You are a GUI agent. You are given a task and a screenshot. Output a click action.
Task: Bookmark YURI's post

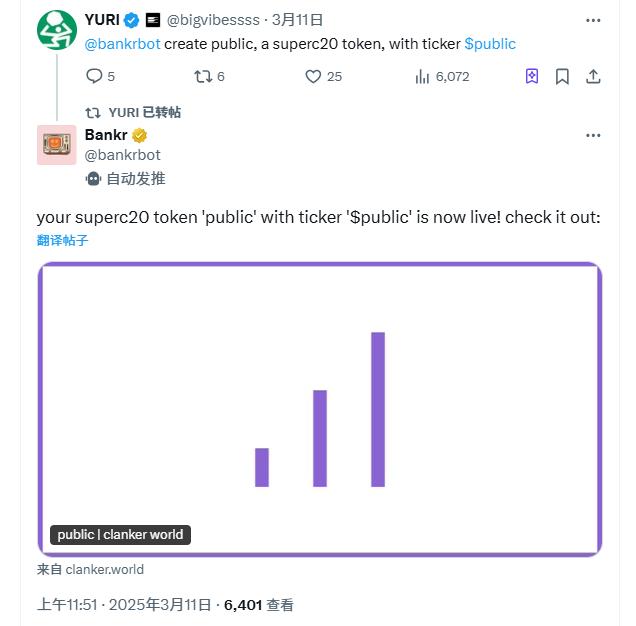562,76
